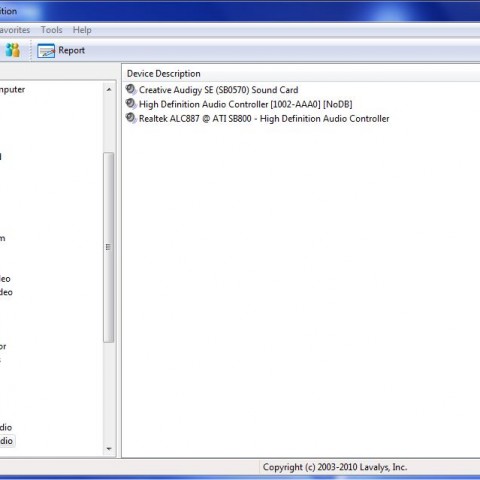Open the partially visible Favorites menu
The width and height of the screenshot is (480, 480).
(x=15, y=30)
